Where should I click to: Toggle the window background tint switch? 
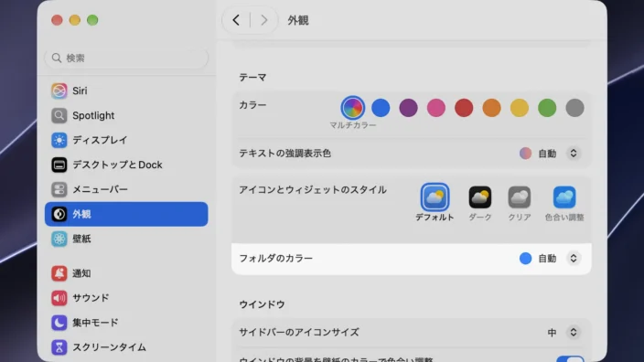click(570, 359)
